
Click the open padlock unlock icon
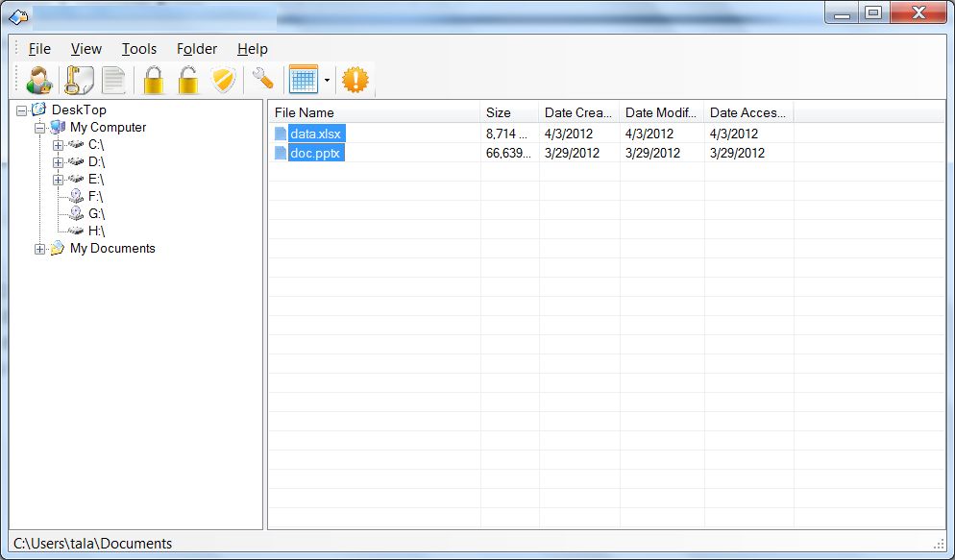(188, 80)
